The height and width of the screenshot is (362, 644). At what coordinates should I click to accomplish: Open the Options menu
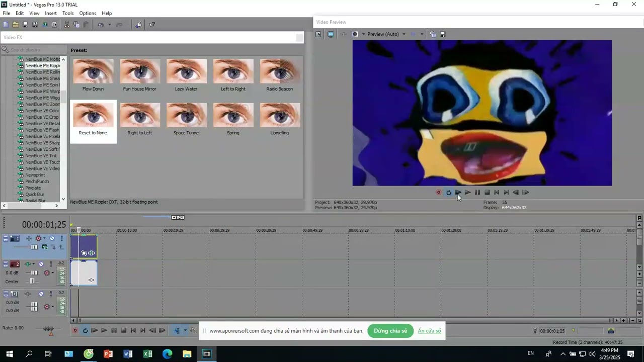pos(88,13)
